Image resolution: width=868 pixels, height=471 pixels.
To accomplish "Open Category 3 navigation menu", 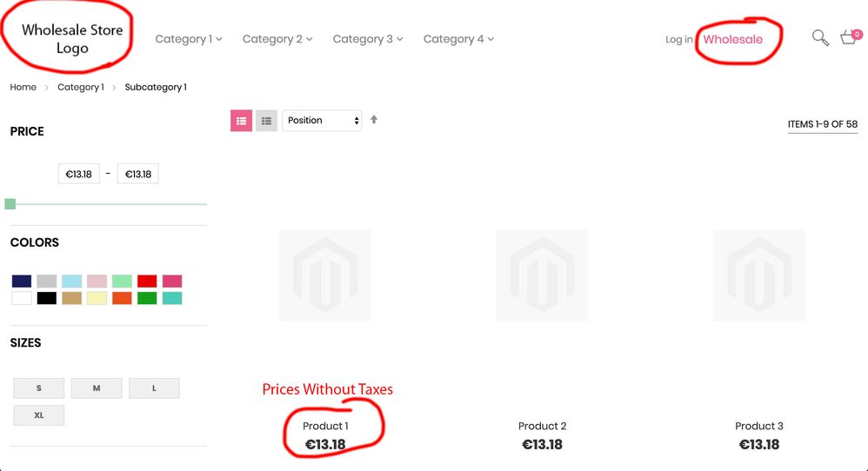I will (368, 39).
